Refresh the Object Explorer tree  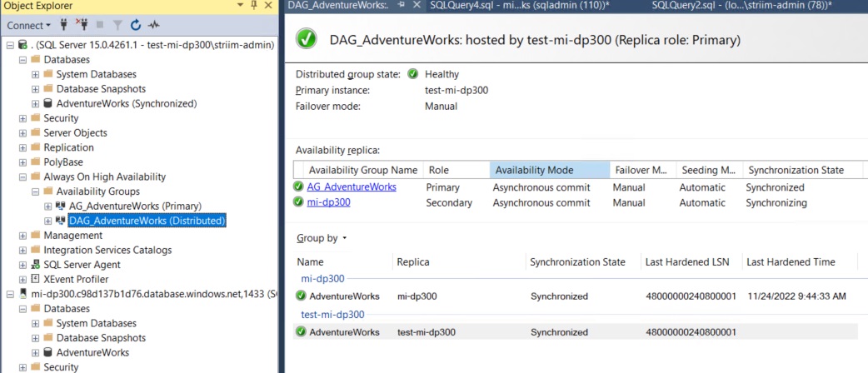[136, 25]
